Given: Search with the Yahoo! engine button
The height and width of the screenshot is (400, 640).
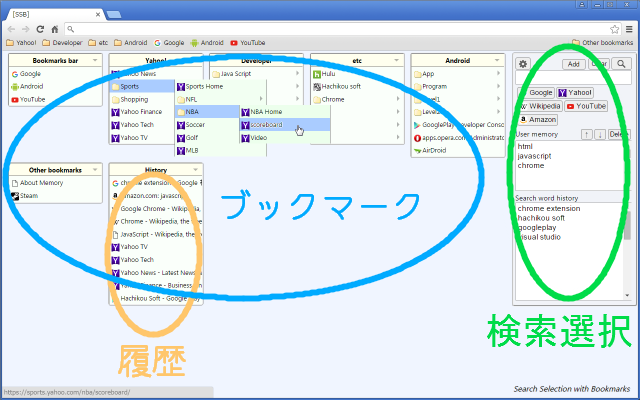Looking at the screenshot, I should [x=575, y=93].
